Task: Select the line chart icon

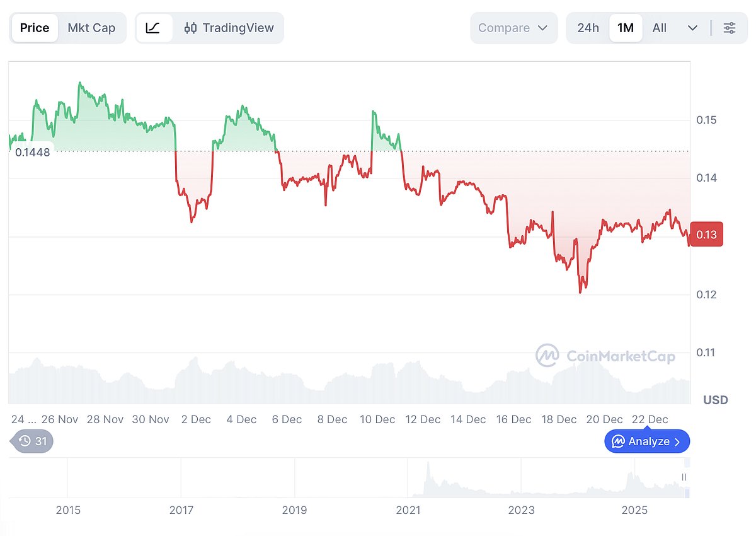Action: (x=154, y=28)
